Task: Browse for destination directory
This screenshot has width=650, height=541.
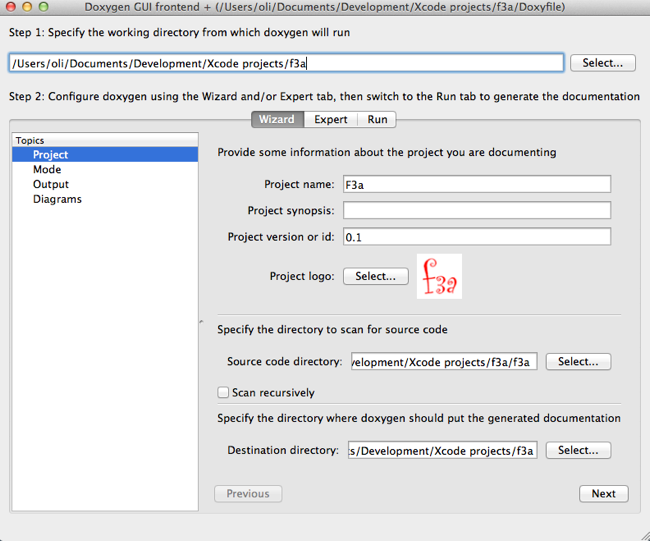Action: point(578,450)
